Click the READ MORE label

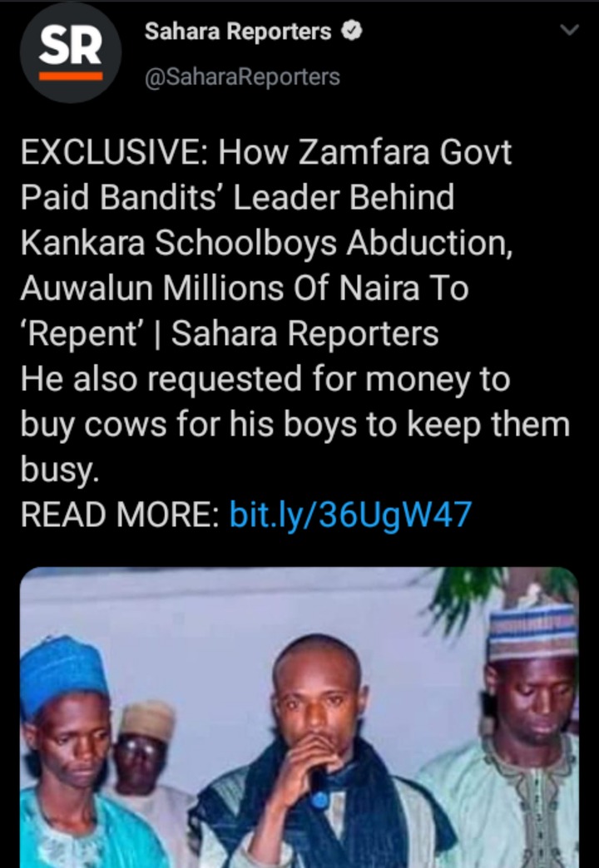[x=120, y=515]
